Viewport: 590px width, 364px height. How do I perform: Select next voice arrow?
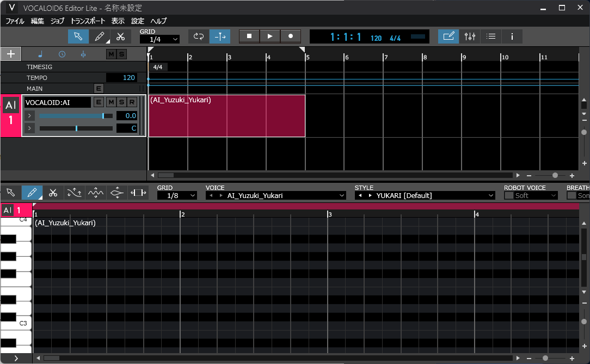coord(221,195)
